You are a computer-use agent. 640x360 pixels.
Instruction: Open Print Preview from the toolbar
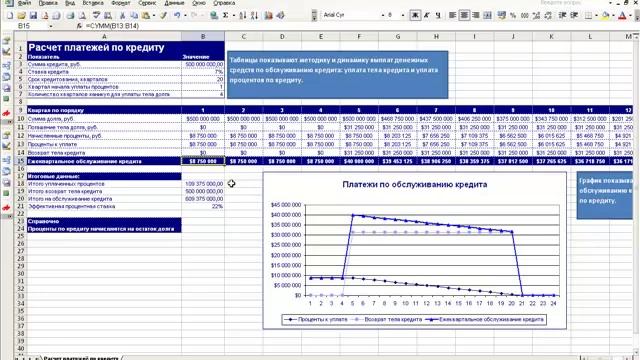82,16
